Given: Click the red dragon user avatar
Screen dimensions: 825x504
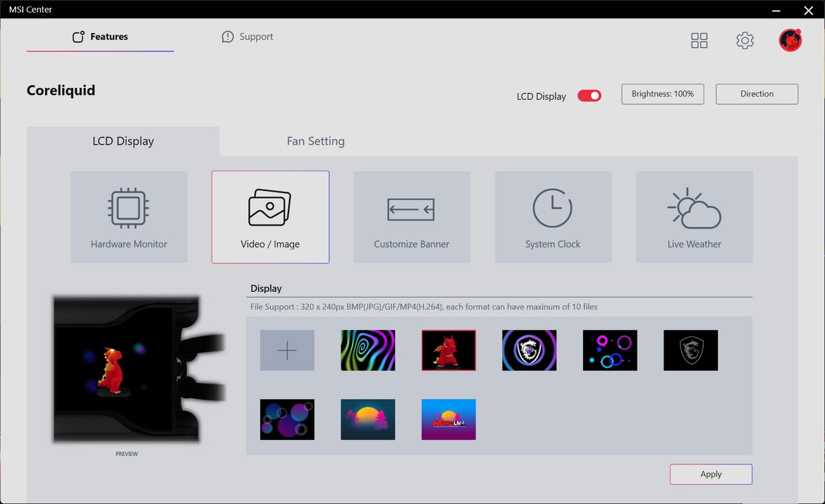Looking at the screenshot, I should coord(790,40).
